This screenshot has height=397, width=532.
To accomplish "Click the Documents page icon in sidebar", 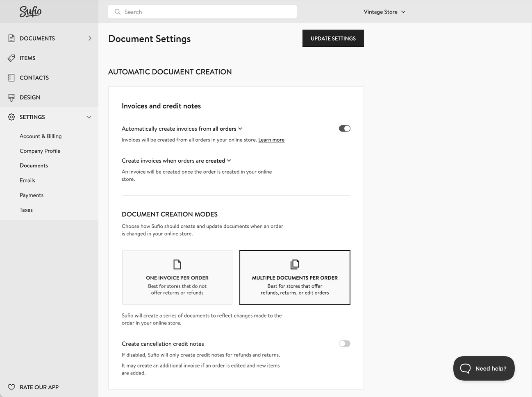I will coord(11,38).
